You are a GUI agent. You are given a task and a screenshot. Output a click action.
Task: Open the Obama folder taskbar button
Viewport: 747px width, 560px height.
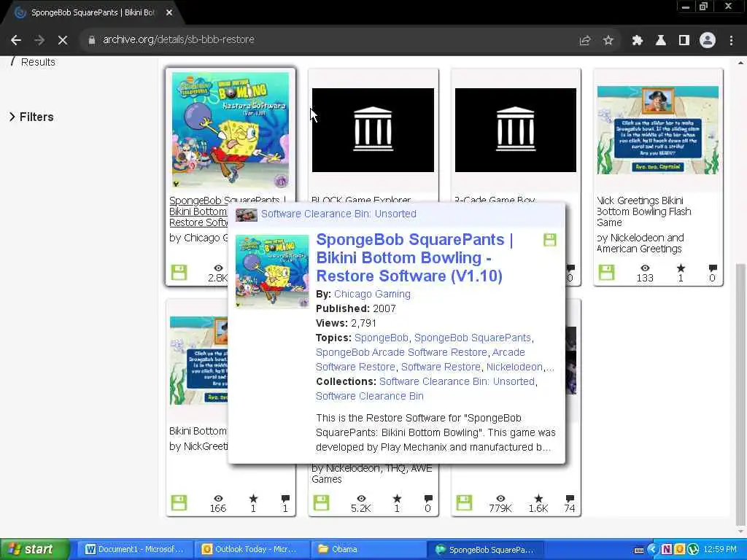(368, 550)
